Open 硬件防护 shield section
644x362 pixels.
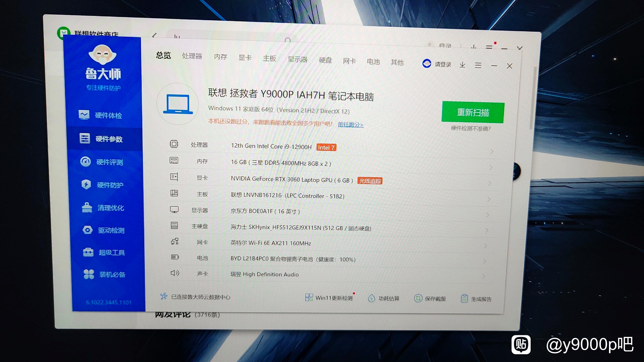click(x=103, y=185)
